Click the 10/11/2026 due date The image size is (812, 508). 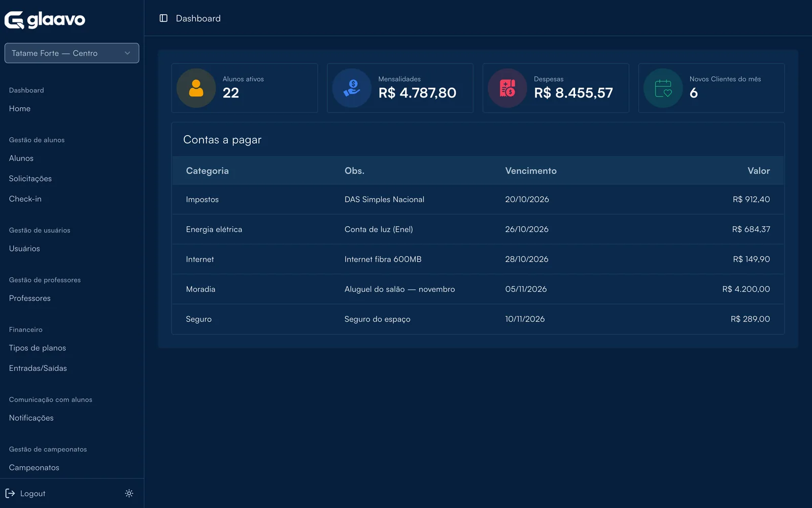pos(525,320)
